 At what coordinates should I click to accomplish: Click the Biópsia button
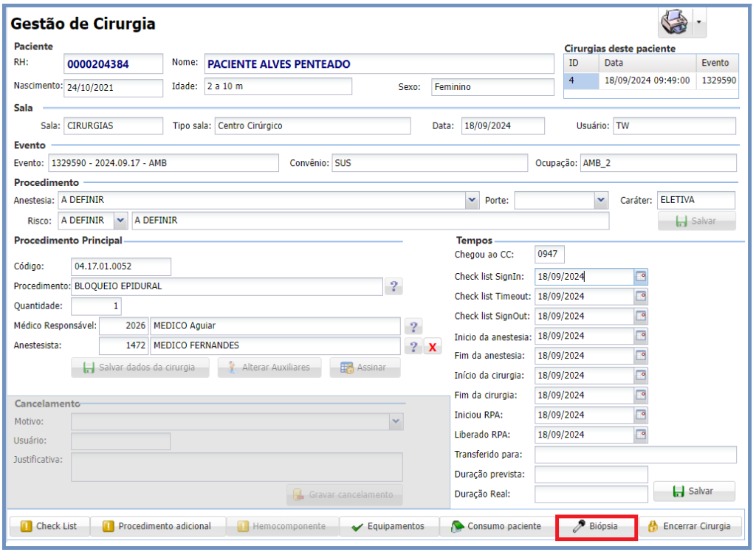(x=597, y=526)
